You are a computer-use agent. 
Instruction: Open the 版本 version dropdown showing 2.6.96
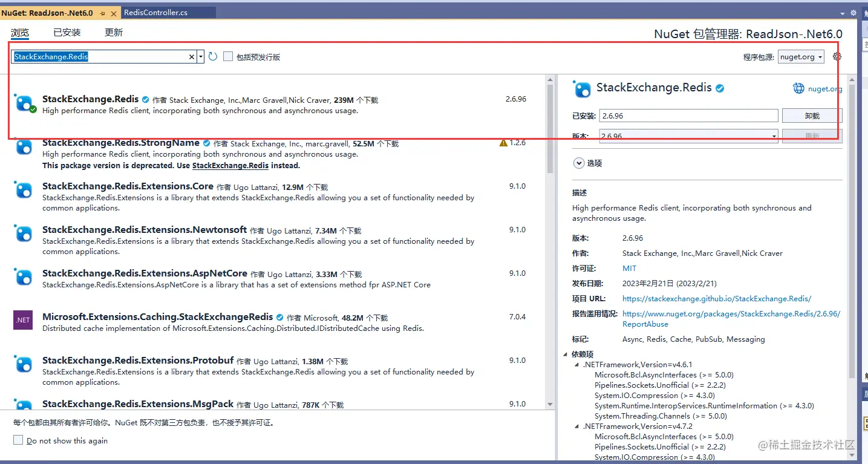[688, 136]
